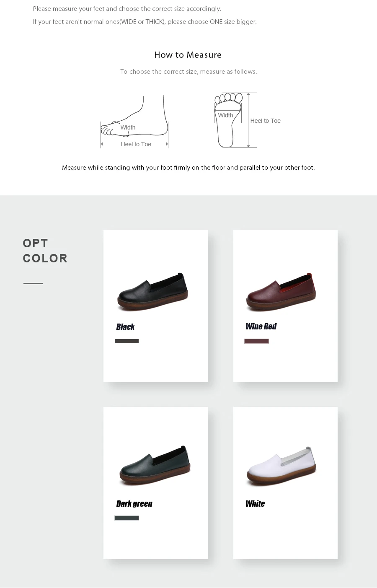Click the 'Wine Red' color label

pos(261,326)
